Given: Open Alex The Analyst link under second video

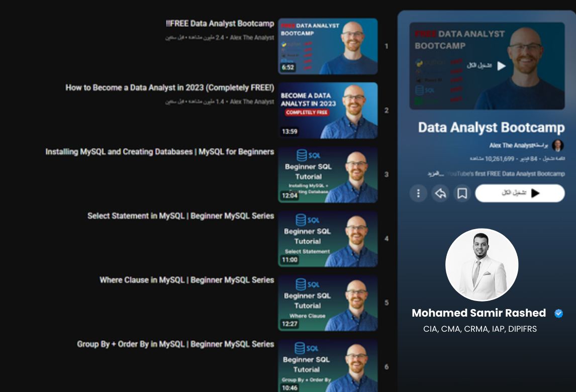Looking at the screenshot, I should [x=252, y=102].
